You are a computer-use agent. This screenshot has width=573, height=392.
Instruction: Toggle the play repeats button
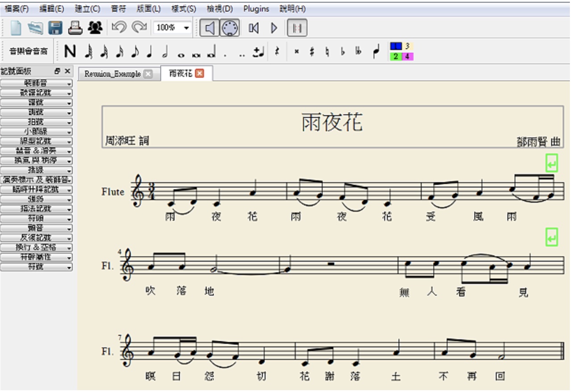pos(297,28)
